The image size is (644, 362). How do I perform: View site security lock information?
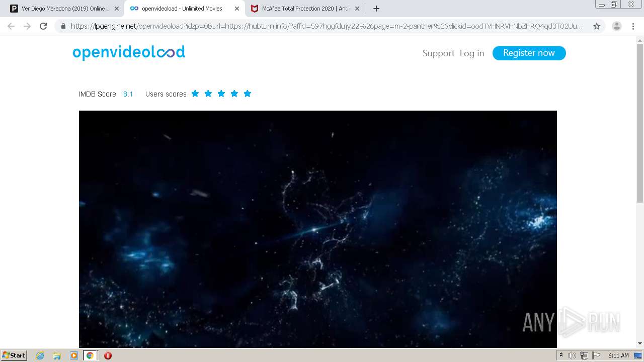click(x=63, y=26)
